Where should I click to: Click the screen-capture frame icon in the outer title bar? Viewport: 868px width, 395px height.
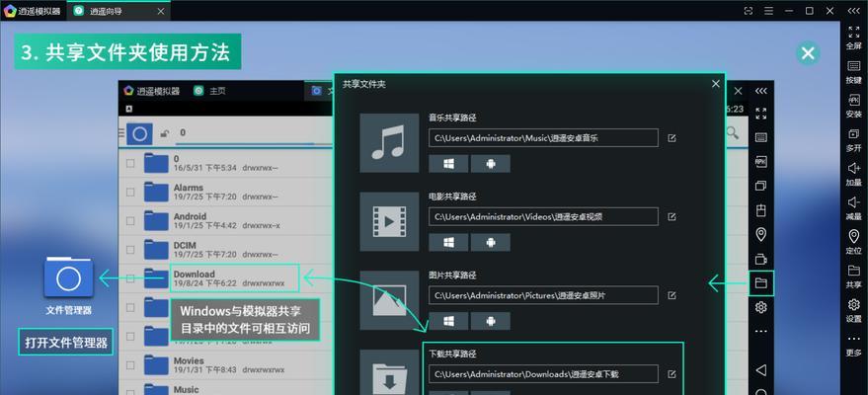pos(749,11)
